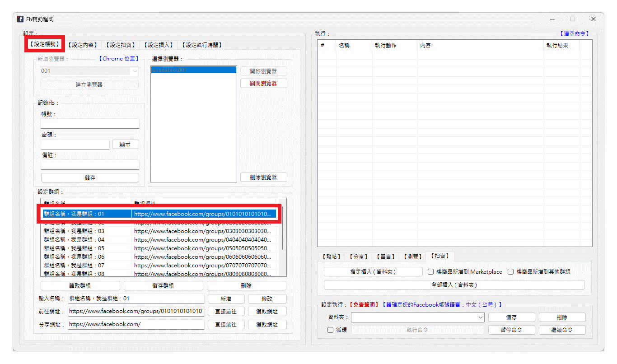The image size is (617, 364).
Task: Focus the 輸入名稱 text field
Action: [136, 299]
